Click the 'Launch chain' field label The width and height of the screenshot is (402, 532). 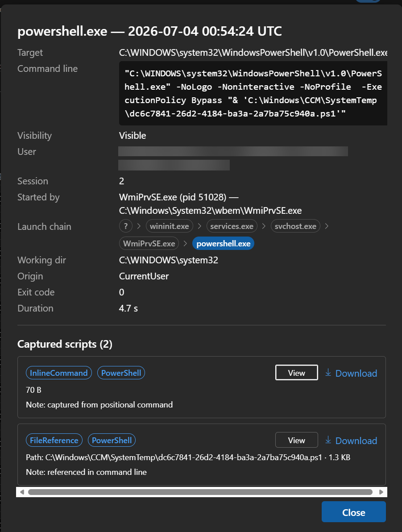[x=45, y=226]
